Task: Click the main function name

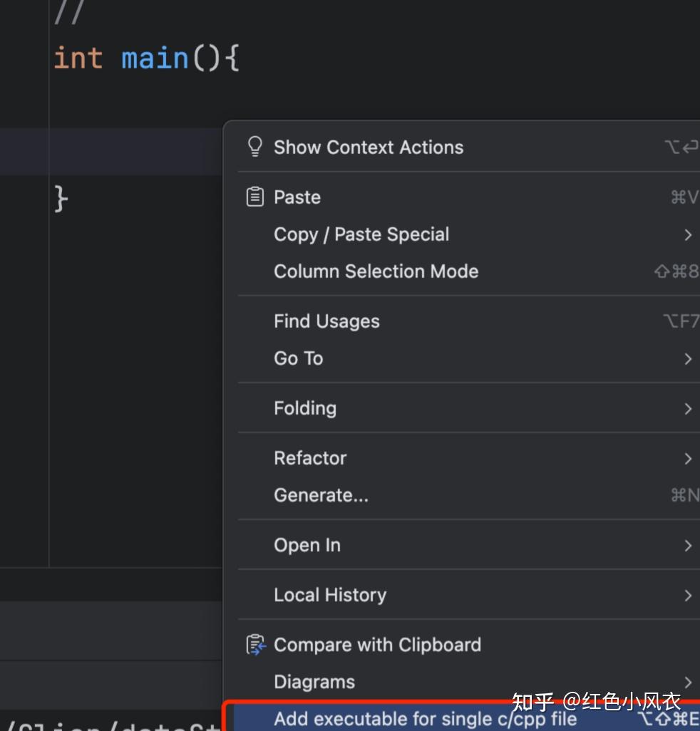Action: (x=154, y=58)
